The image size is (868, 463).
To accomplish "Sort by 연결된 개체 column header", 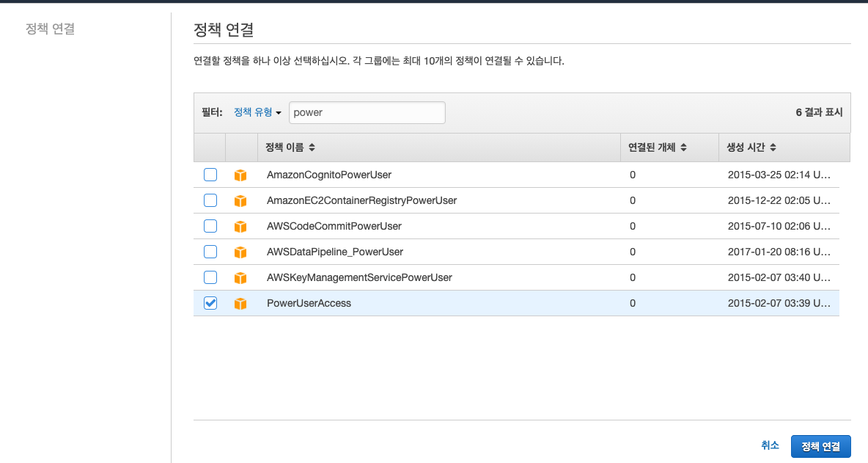I will (657, 147).
